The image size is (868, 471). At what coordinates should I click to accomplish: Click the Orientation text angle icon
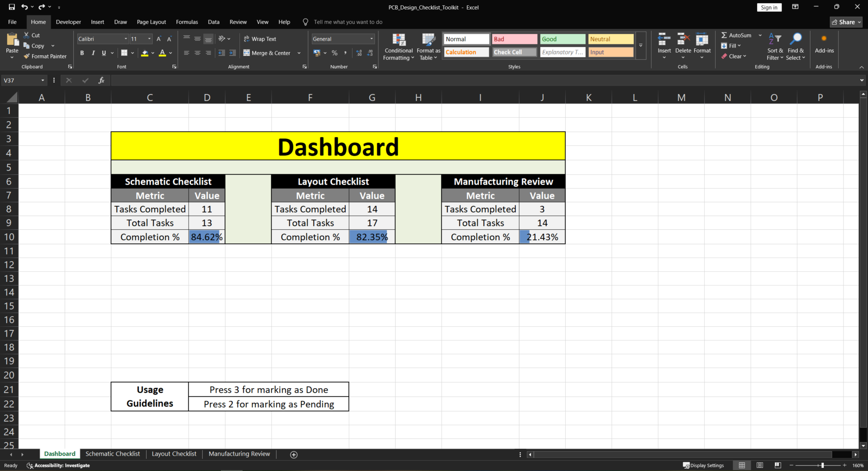(222, 39)
